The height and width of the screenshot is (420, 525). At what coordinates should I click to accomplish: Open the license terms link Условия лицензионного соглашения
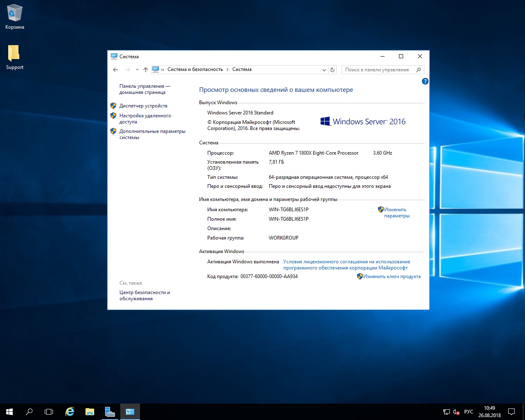click(346, 265)
